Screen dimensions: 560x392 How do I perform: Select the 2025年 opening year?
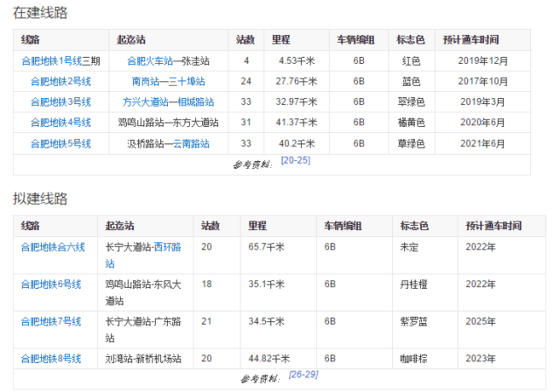pos(480,321)
